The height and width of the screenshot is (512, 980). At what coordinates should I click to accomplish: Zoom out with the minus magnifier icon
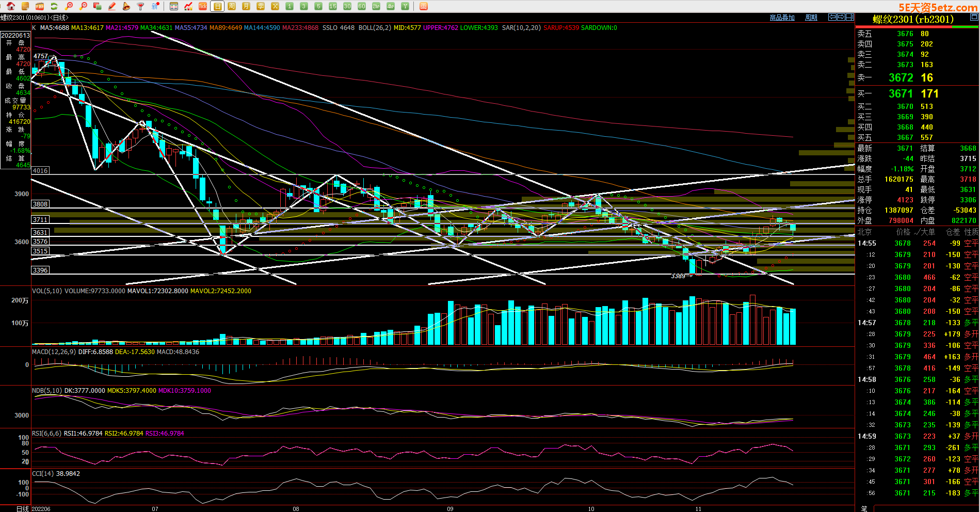[83, 6]
